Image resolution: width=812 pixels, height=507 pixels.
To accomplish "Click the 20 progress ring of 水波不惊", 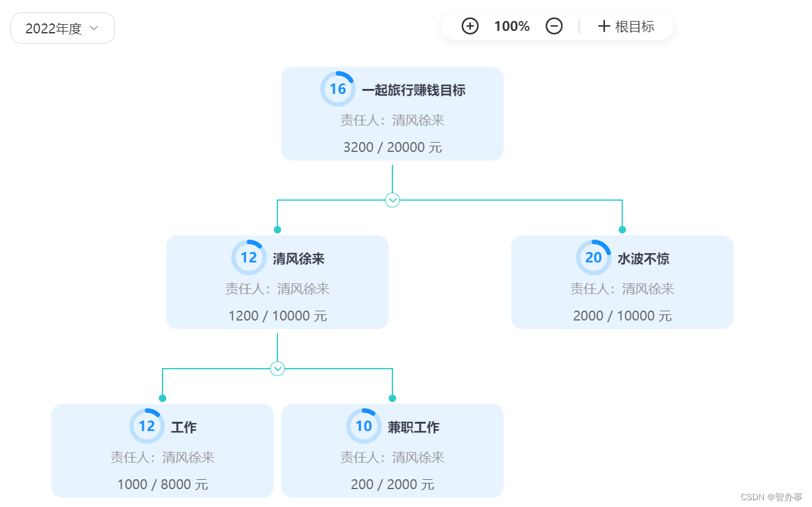I will coord(593,258).
